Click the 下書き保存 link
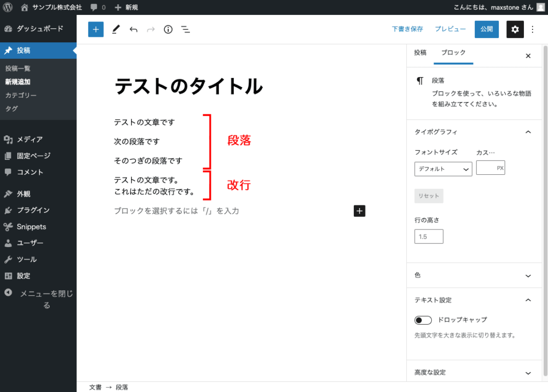The image size is (548, 392). coord(407,29)
